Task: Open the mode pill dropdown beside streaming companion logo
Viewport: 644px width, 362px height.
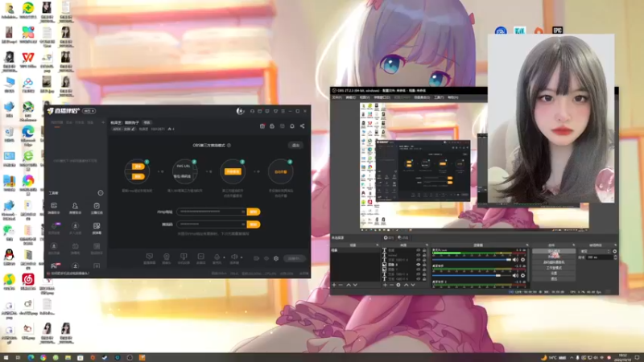Action: [89, 111]
